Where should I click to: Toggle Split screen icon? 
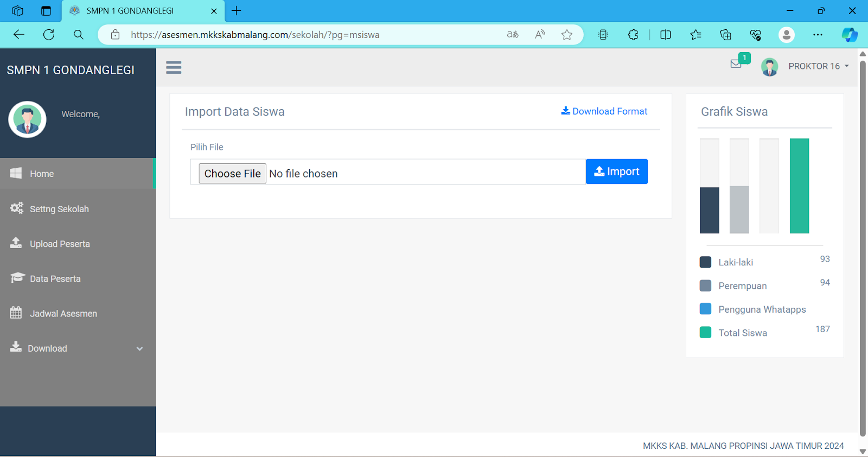(666, 35)
